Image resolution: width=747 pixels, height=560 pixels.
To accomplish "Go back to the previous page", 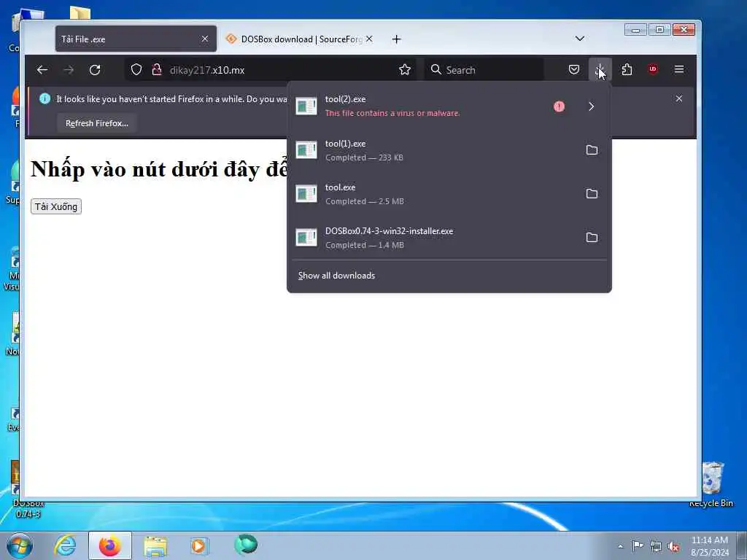I will click(42, 70).
